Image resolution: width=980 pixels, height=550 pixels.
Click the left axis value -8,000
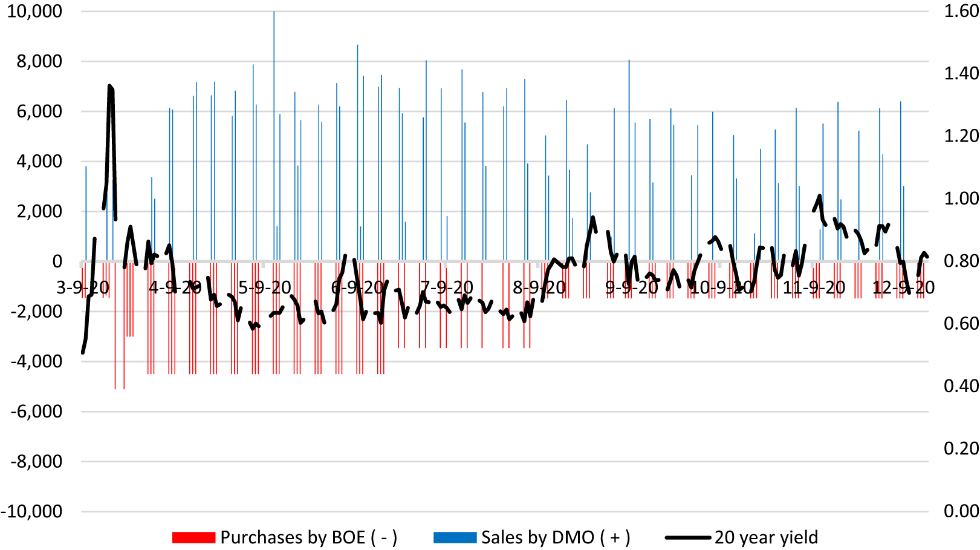(x=37, y=462)
